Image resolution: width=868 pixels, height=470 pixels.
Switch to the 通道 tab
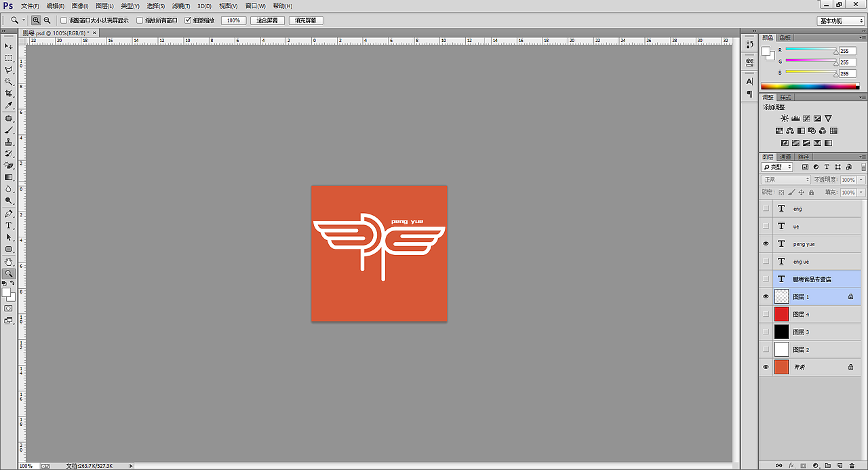785,157
